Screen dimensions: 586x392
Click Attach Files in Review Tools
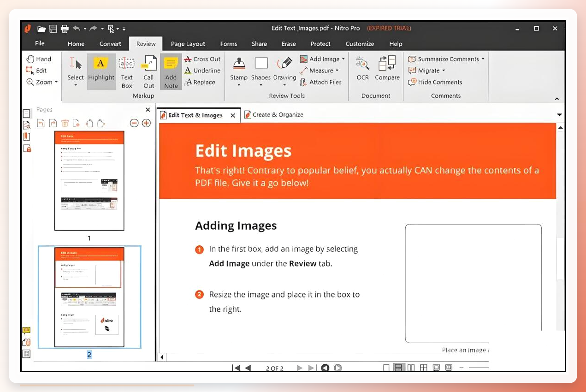[x=320, y=82]
